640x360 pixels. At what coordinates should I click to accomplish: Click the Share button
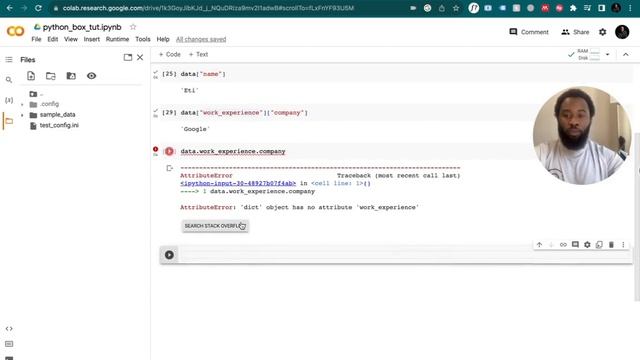click(x=575, y=32)
